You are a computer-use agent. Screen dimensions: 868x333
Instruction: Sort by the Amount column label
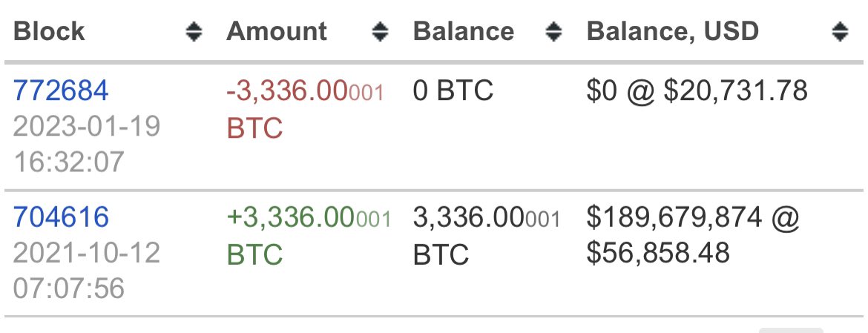point(277,31)
